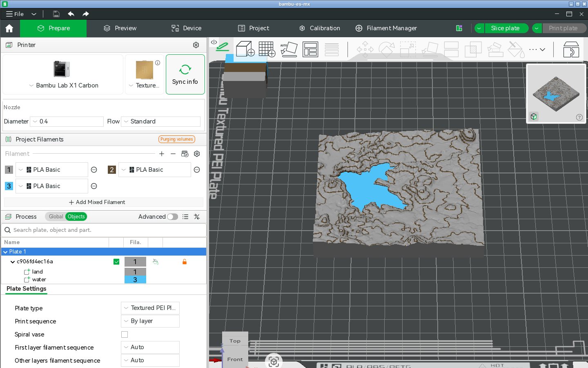Click the Add plate grid icon
The width and height of the screenshot is (588, 368).
[x=267, y=49]
